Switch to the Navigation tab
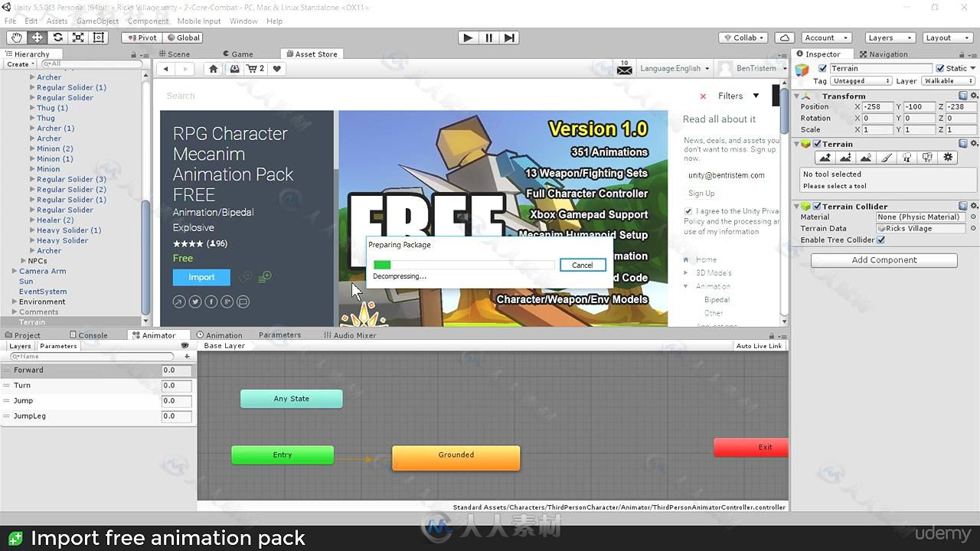 click(x=884, y=54)
